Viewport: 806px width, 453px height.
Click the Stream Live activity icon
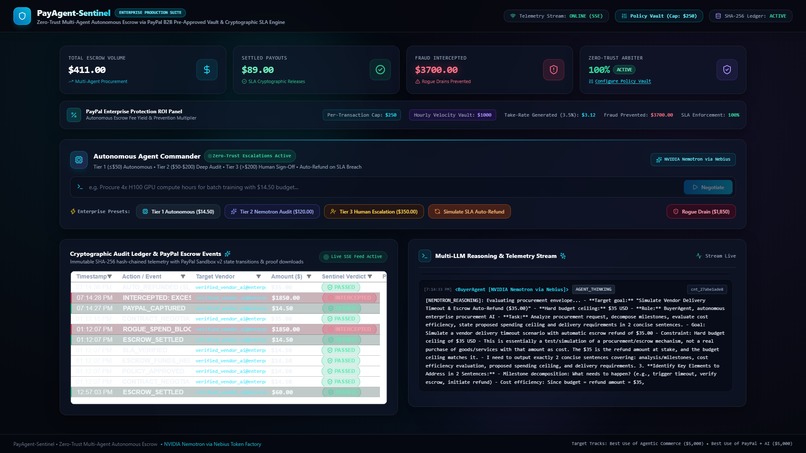(699, 256)
